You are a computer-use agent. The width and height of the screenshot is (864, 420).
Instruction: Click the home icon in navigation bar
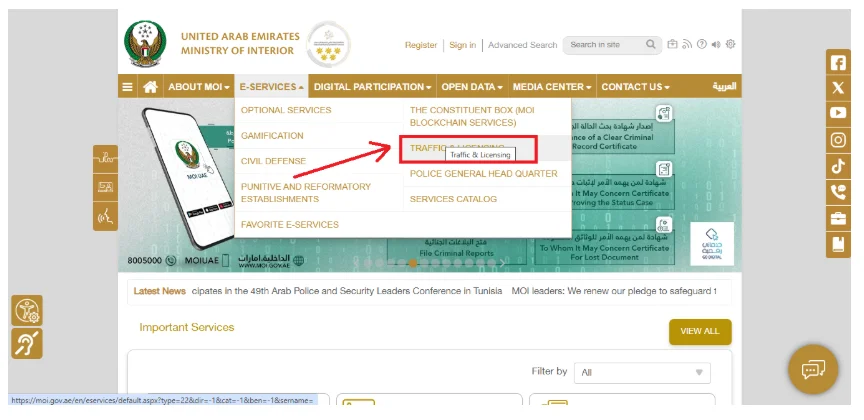coord(150,87)
